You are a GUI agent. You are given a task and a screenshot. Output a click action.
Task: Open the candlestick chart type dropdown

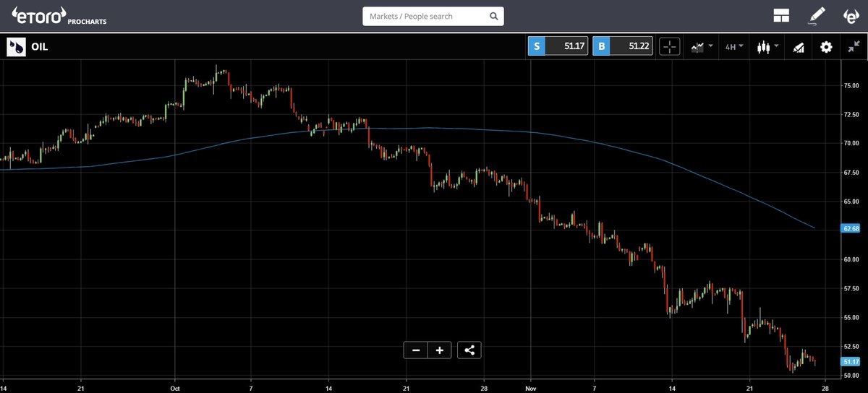pyautogui.click(x=767, y=46)
